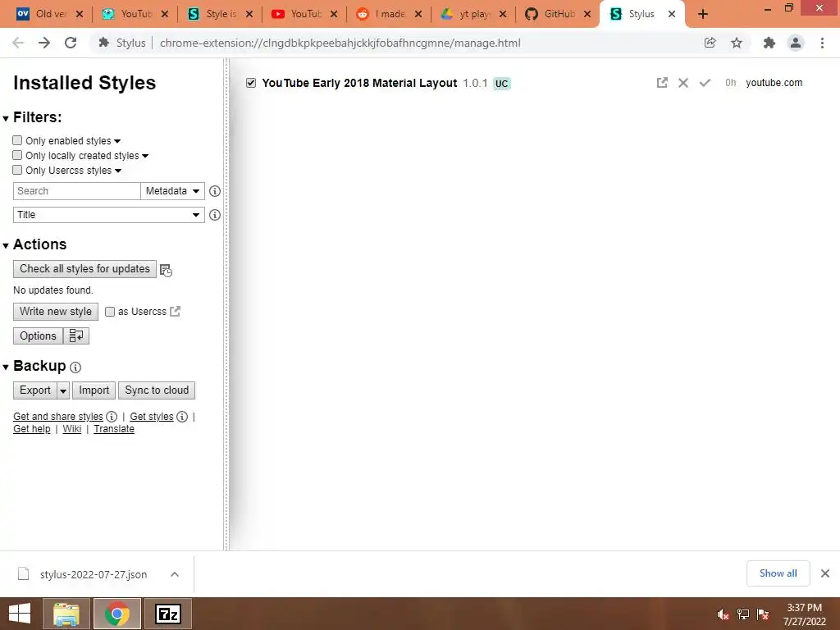
Task: Click Show all downloads
Action: pyautogui.click(x=778, y=573)
